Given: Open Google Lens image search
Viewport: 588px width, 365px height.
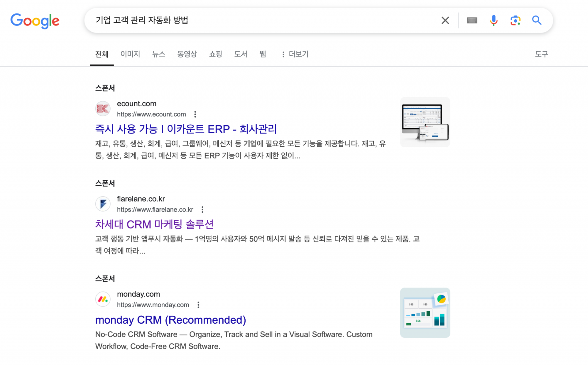Looking at the screenshot, I should coord(515,21).
